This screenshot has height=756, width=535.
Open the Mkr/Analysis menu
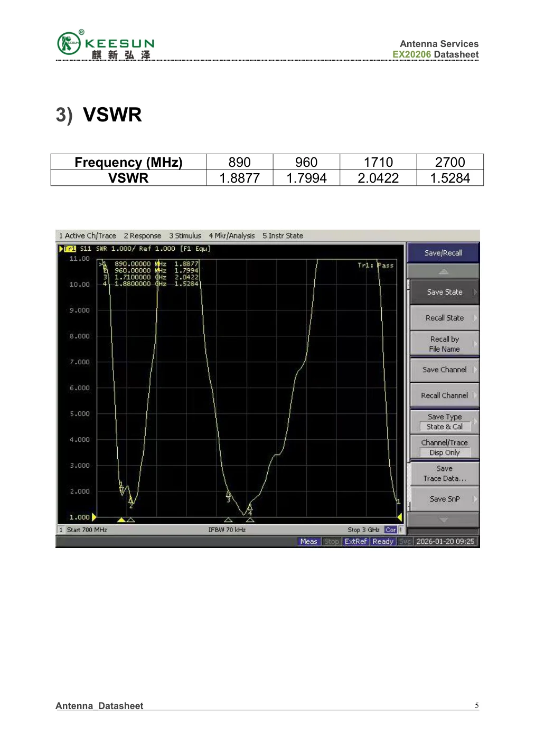point(231,236)
